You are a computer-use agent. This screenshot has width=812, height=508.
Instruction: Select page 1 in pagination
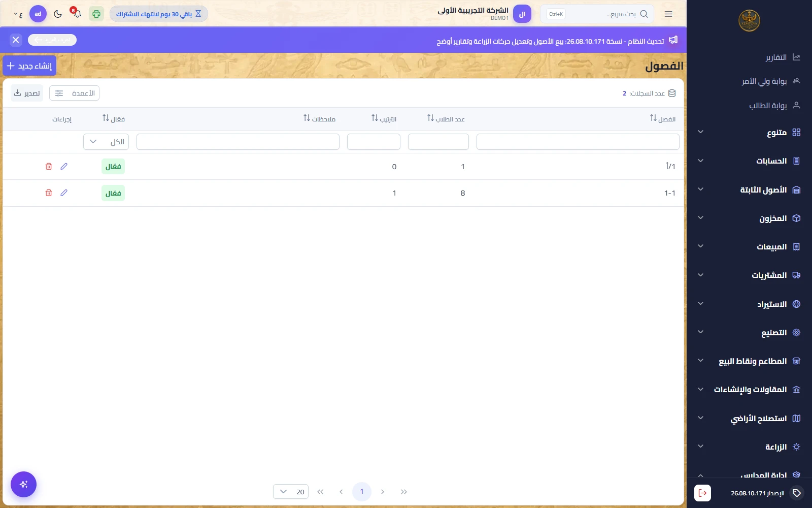click(362, 492)
